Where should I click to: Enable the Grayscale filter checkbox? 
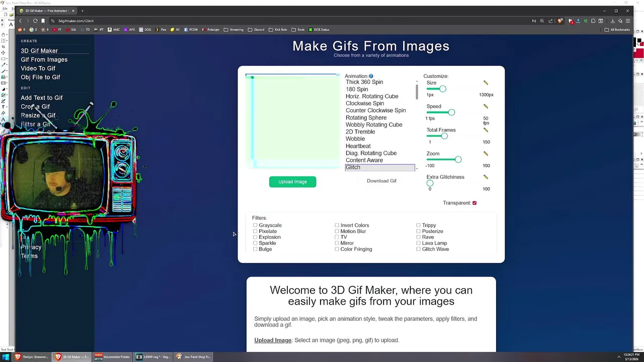coord(255,225)
